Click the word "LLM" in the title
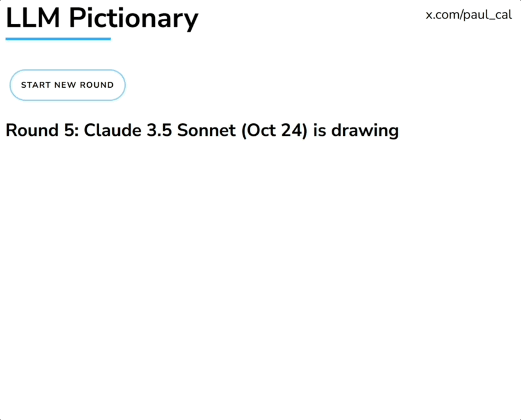The image size is (521, 420). pos(33,18)
